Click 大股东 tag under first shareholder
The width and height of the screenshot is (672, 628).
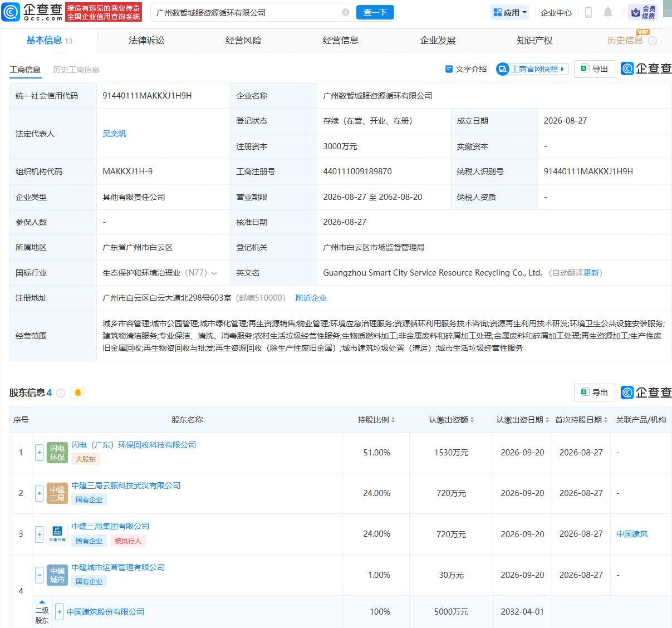tap(86, 459)
